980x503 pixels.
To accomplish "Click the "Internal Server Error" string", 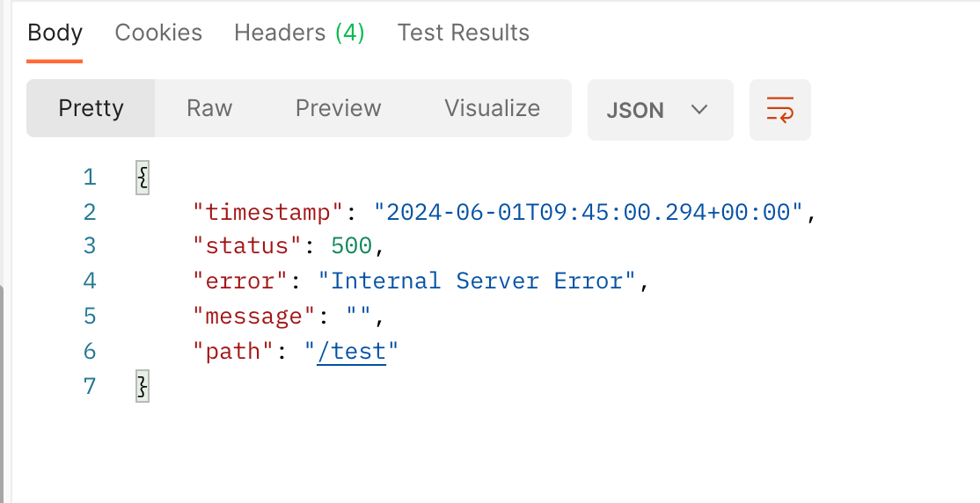I will tap(477, 281).
